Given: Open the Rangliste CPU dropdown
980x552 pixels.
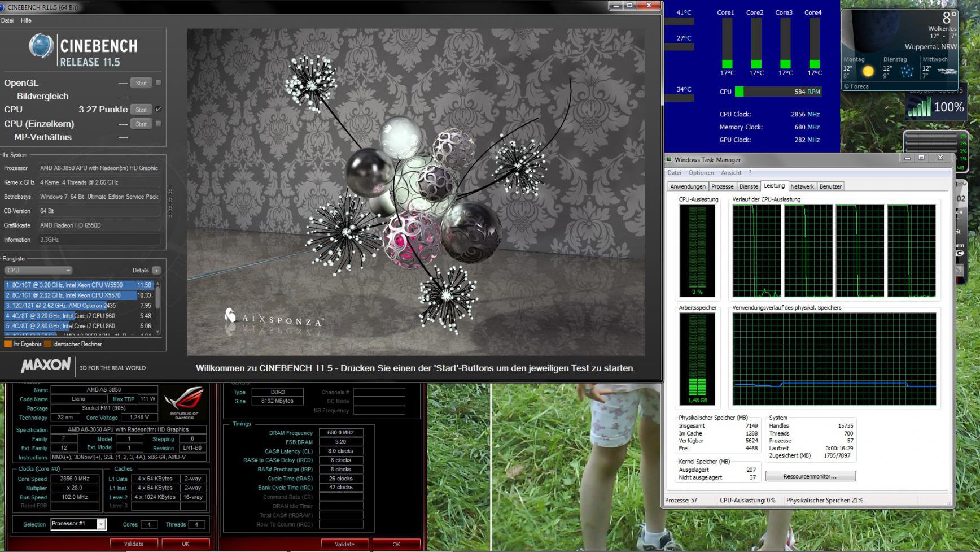Looking at the screenshot, I should [38, 270].
